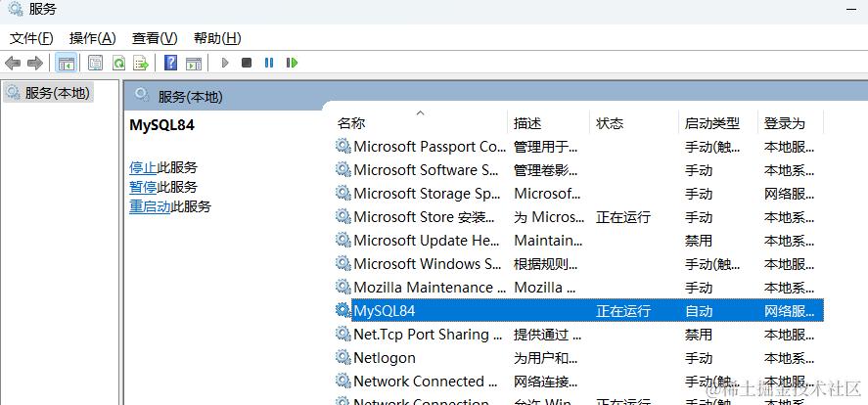
Task: Click 网络服... login cell of Microsoft Storage row
Action: tap(789, 194)
